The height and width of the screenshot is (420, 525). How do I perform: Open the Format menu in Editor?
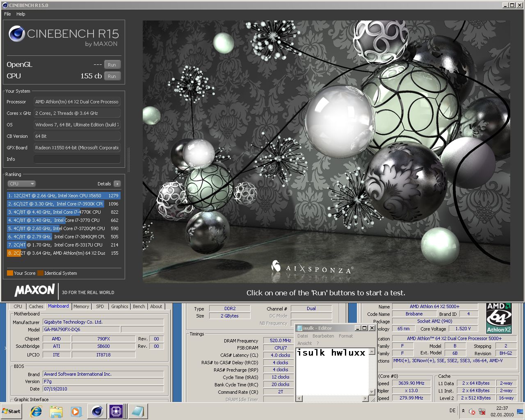[x=346, y=336]
